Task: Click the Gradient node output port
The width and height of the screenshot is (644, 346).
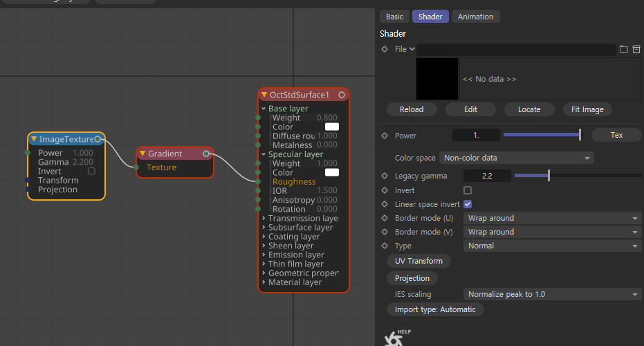Action: coord(206,154)
